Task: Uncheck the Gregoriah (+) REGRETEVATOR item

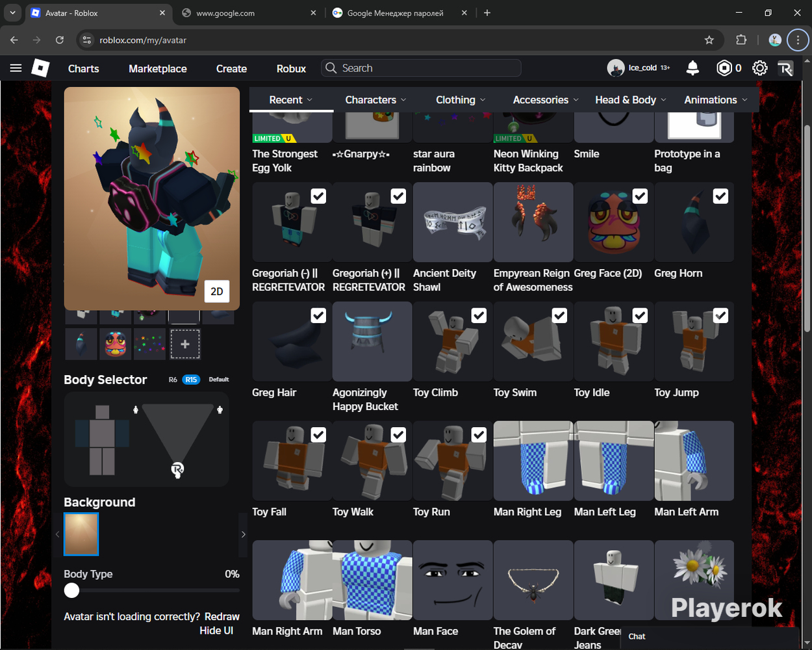Action: tap(398, 196)
